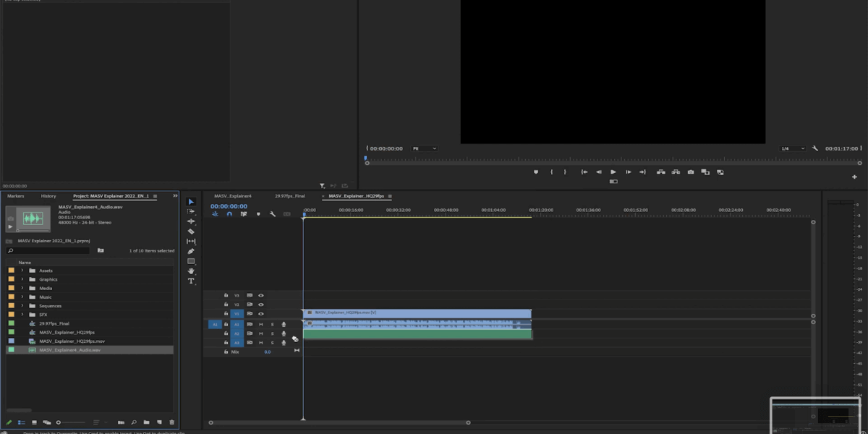Screen dimensions: 868x434
Task: Step forward one frame
Action: pos(628,172)
